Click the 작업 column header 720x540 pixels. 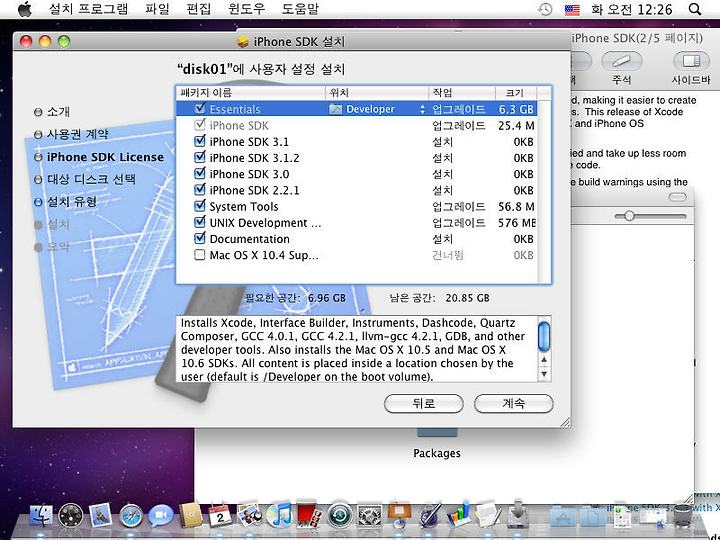462,93
